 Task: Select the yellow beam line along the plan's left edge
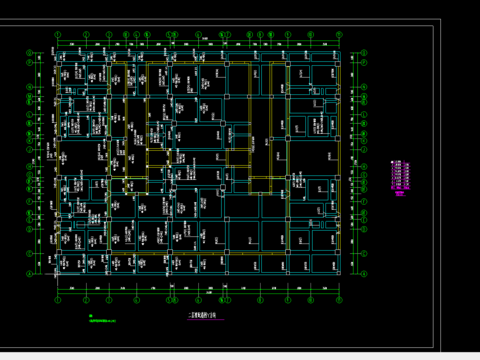click(x=59, y=157)
